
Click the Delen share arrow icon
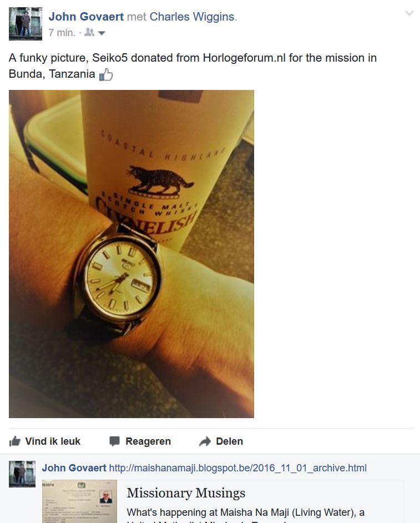205,441
